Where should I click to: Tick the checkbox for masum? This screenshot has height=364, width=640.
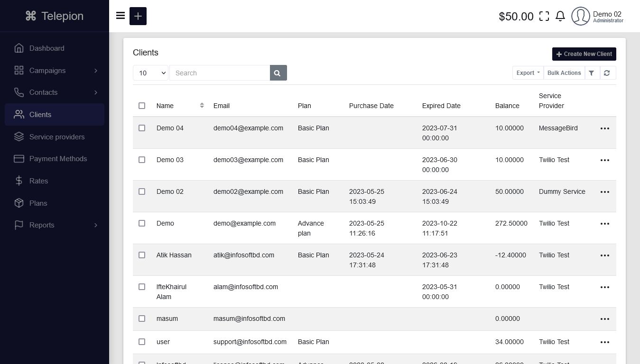click(x=142, y=318)
